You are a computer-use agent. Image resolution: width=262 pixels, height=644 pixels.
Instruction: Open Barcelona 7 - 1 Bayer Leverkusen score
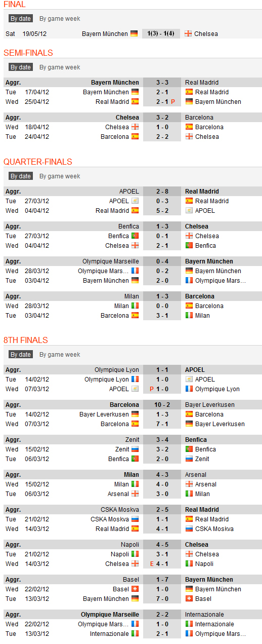(x=161, y=424)
